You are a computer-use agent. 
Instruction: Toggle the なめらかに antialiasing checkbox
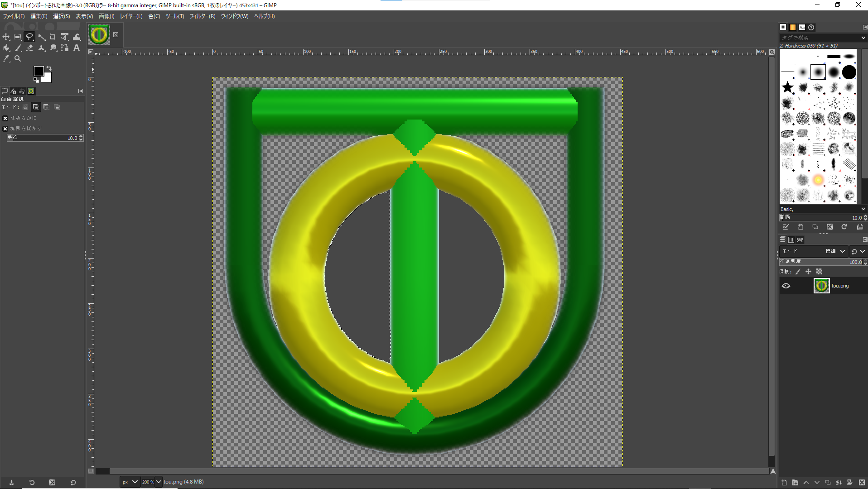(x=5, y=118)
